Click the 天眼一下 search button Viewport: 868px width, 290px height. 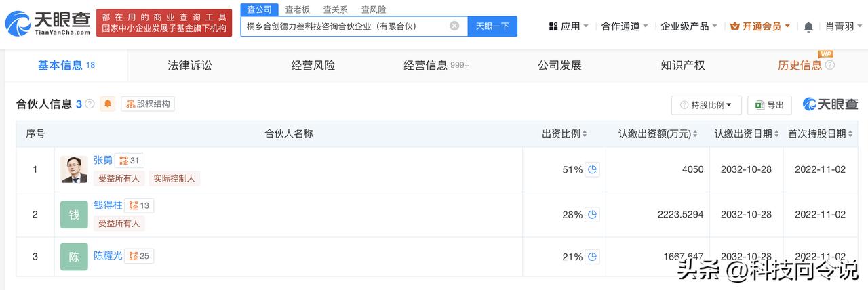click(x=492, y=26)
